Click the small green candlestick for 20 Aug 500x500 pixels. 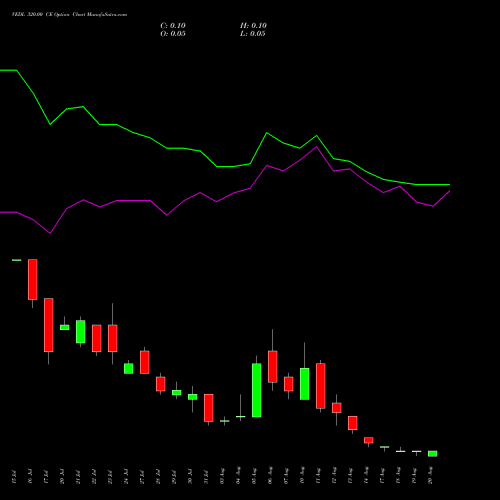point(433,454)
